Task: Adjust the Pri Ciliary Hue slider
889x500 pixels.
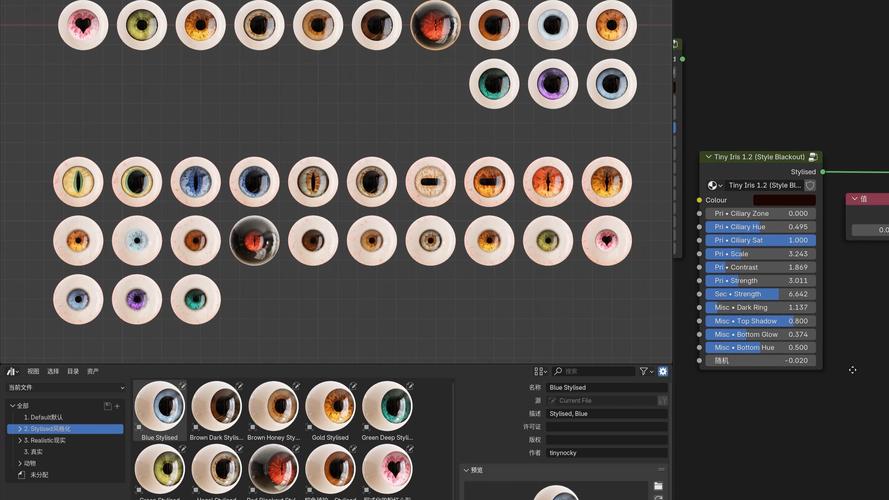Action: pyautogui.click(x=760, y=227)
